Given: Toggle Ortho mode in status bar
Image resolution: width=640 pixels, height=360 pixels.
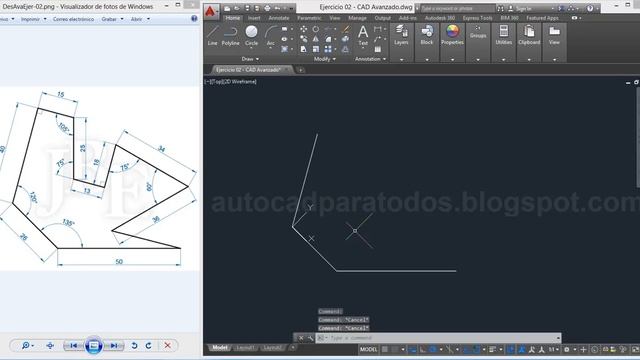Looking at the screenshot, I should (x=423, y=349).
